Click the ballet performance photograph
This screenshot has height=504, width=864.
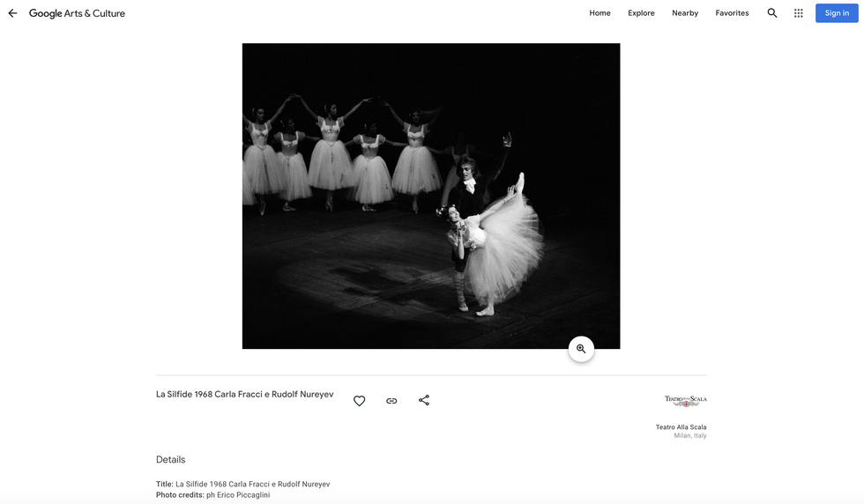[x=431, y=196]
